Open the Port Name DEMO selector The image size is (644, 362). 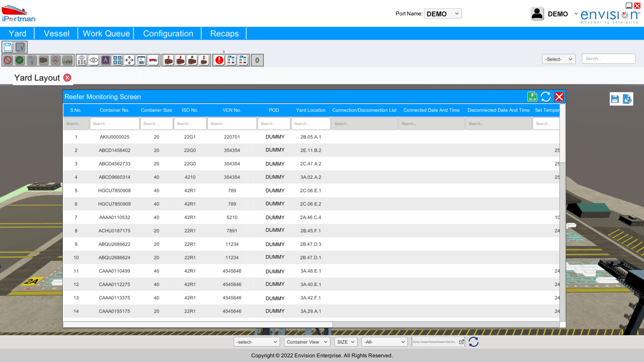coord(443,14)
